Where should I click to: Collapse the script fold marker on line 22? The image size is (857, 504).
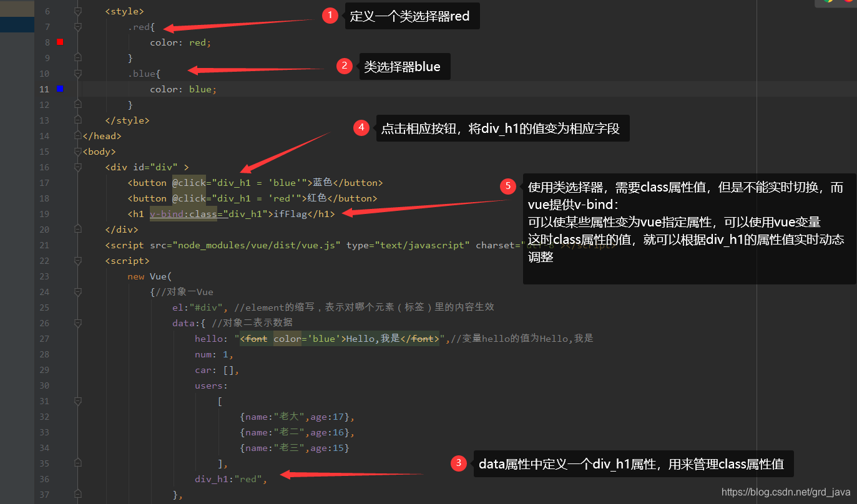(78, 261)
